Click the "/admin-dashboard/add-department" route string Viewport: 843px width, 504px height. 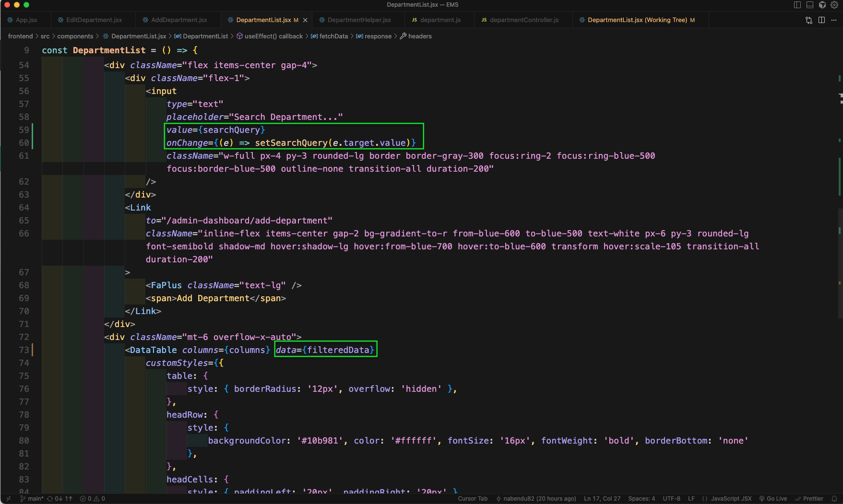coord(247,221)
